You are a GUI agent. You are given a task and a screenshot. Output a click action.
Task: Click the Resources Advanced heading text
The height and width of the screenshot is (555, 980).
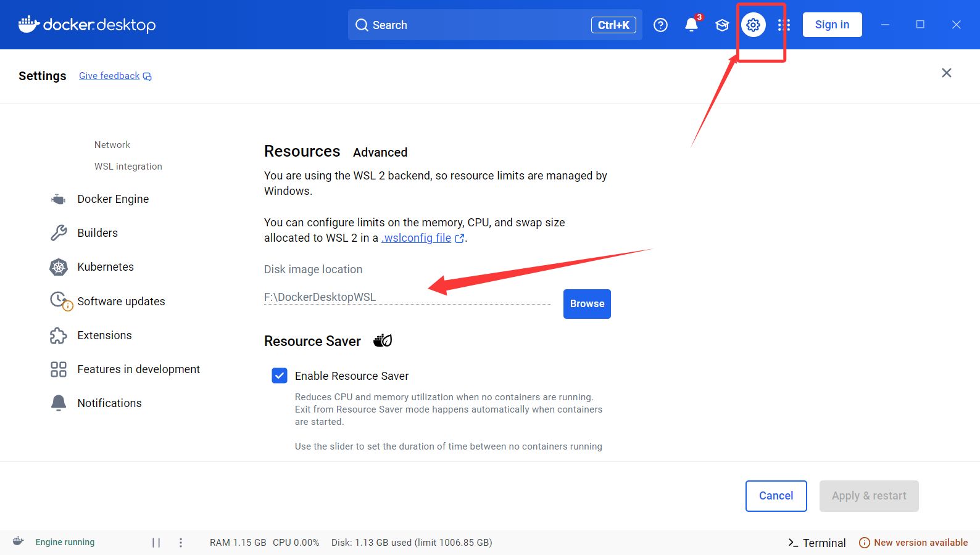pyautogui.click(x=336, y=152)
